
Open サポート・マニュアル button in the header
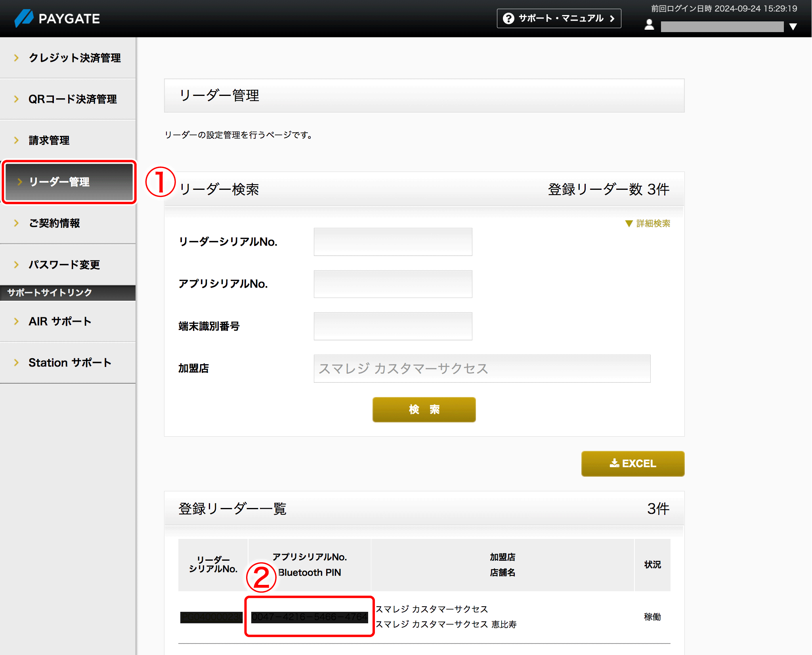[559, 19]
